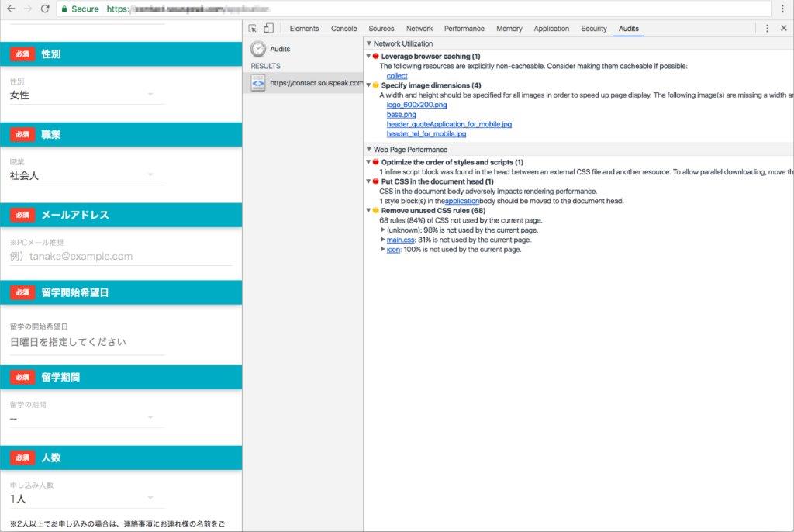Click the 'Leverage browser caching (1)' heading

click(x=431, y=57)
